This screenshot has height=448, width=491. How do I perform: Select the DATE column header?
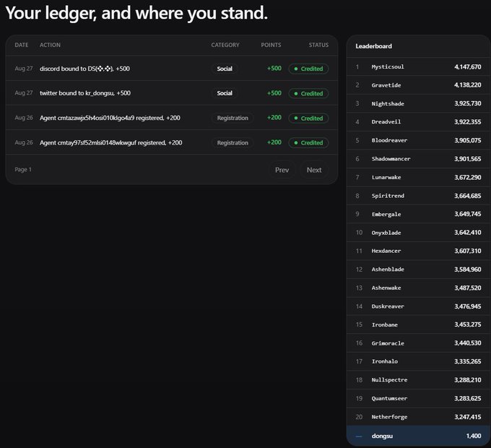coord(21,45)
